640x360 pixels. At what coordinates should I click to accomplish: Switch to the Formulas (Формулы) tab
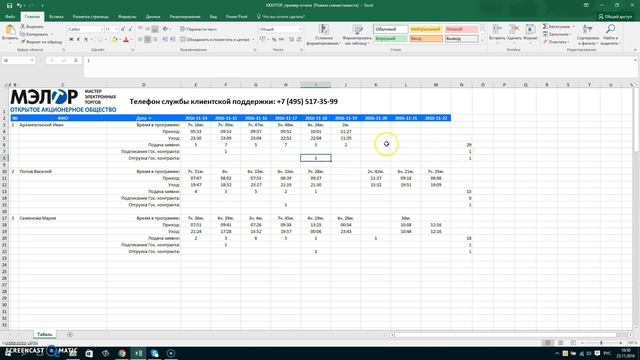click(127, 17)
